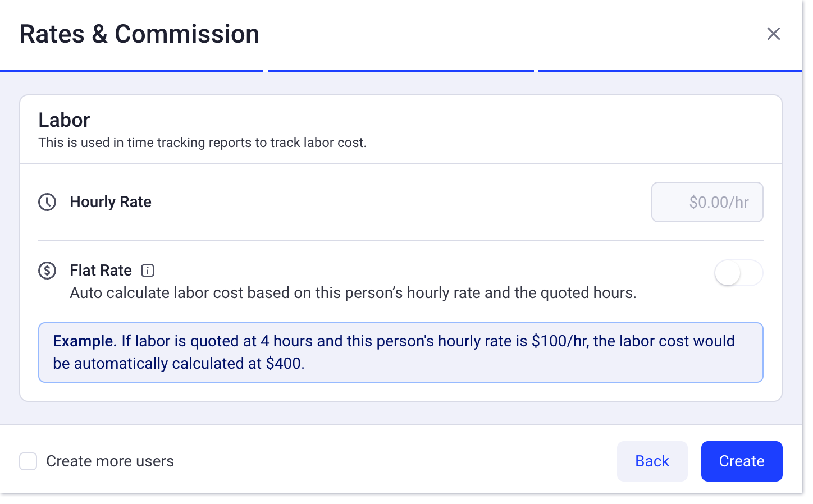
Task: Click the labor cost description text
Action: (202, 142)
